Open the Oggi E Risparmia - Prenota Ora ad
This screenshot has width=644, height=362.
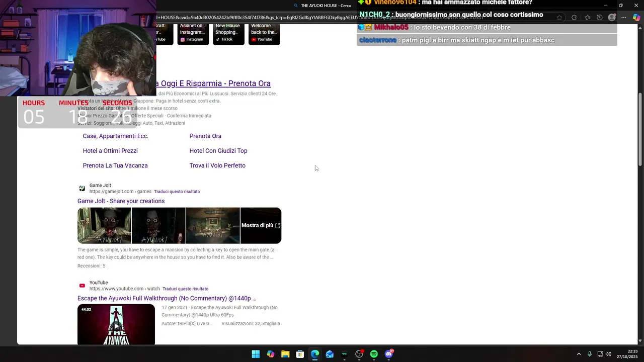coord(214,83)
